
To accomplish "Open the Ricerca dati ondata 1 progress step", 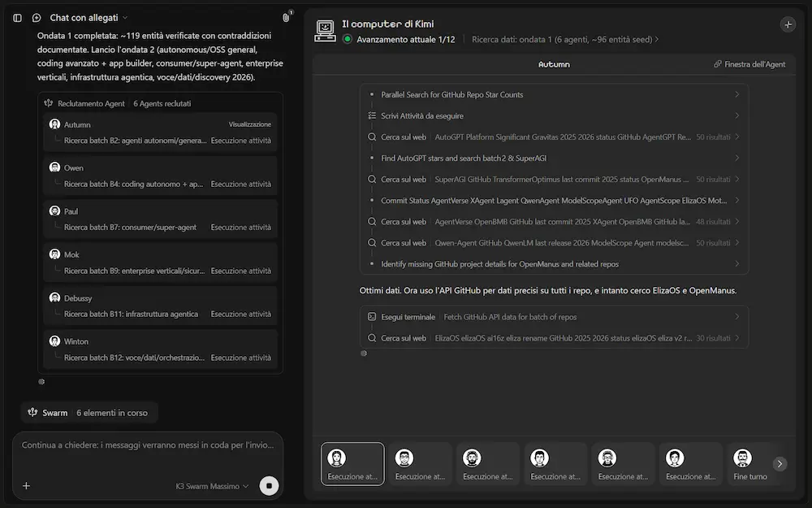I will click(565, 39).
